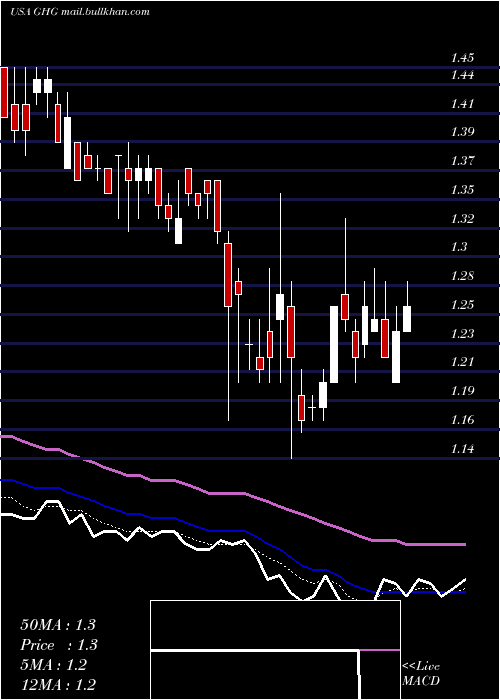The image size is (500, 700).
Task: Click the '50MA : 1.3' legend text
Action: point(58,625)
